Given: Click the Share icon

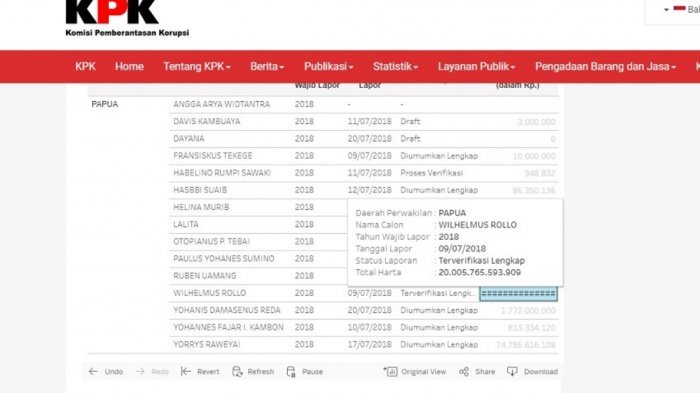Looking at the screenshot, I should point(464,372).
